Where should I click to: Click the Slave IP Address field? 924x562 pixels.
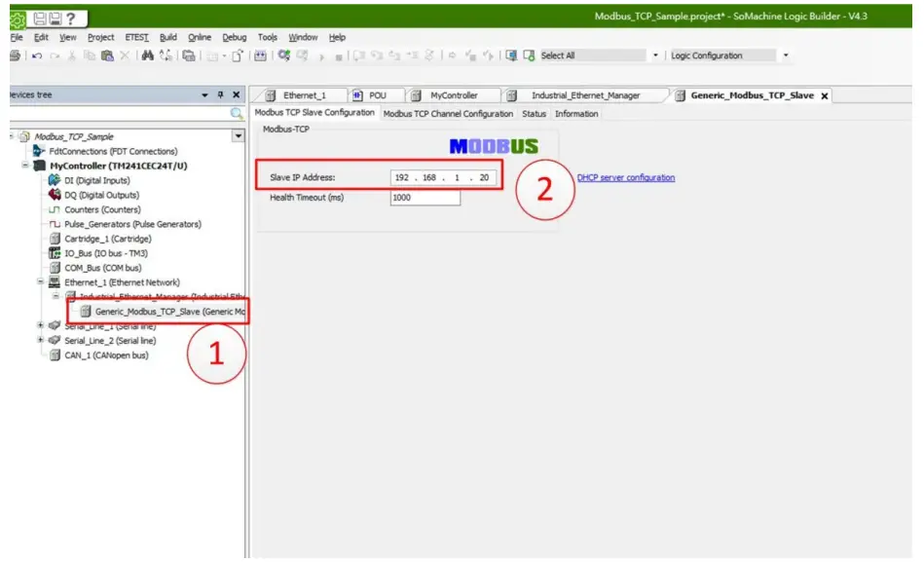(443, 177)
